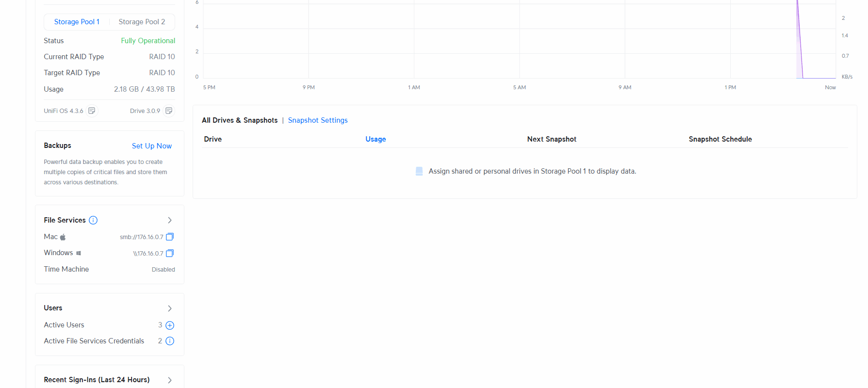Open UniFi OS 4.3.6 release notes icon
868x388 pixels.
pyautogui.click(x=92, y=111)
